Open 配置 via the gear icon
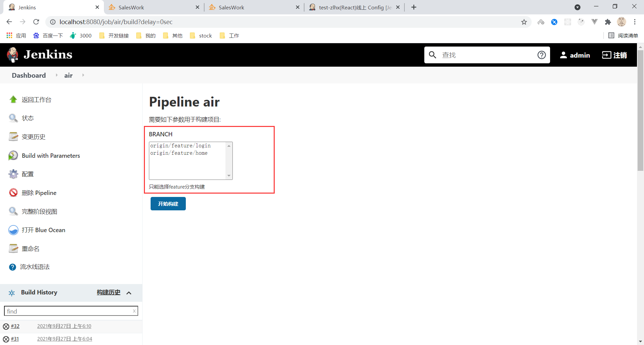Viewport: 644px width, 345px height. point(13,174)
